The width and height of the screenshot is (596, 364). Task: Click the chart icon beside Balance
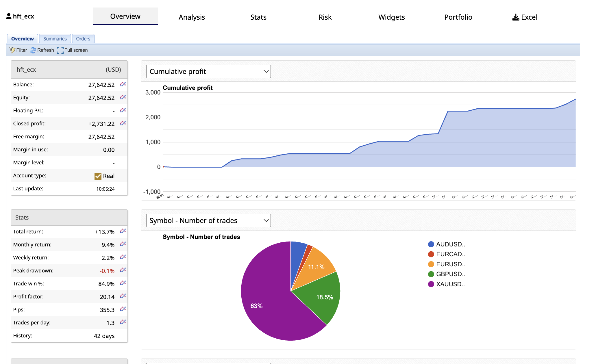coord(123,84)
